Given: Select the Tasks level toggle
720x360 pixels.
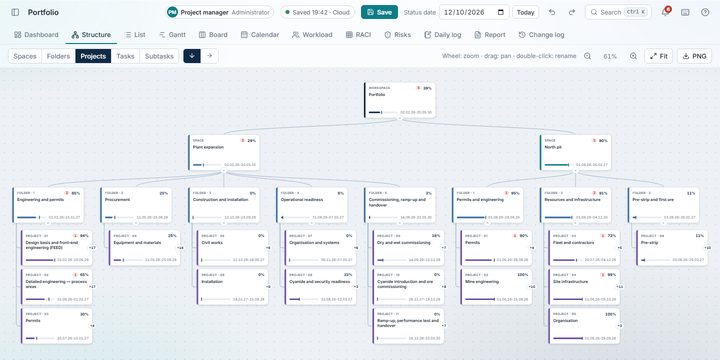Looking at the screenshot, I should 125,56.
